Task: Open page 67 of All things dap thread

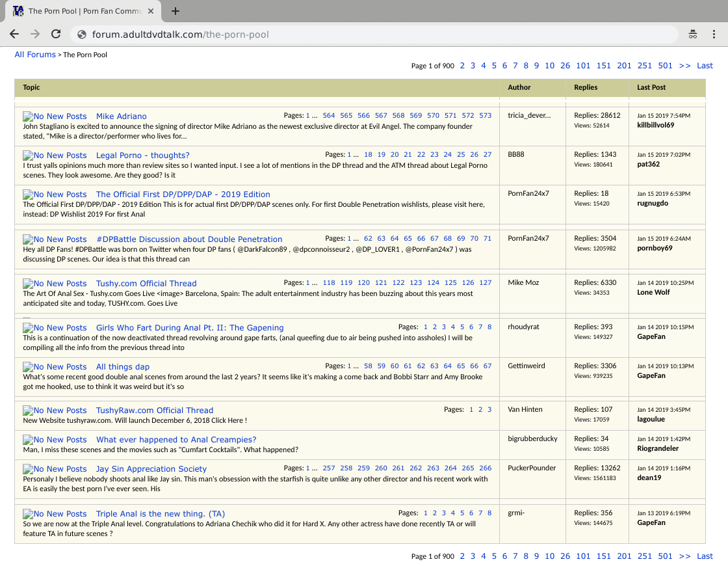Action: pyautogui.click(x=487, y=366)
